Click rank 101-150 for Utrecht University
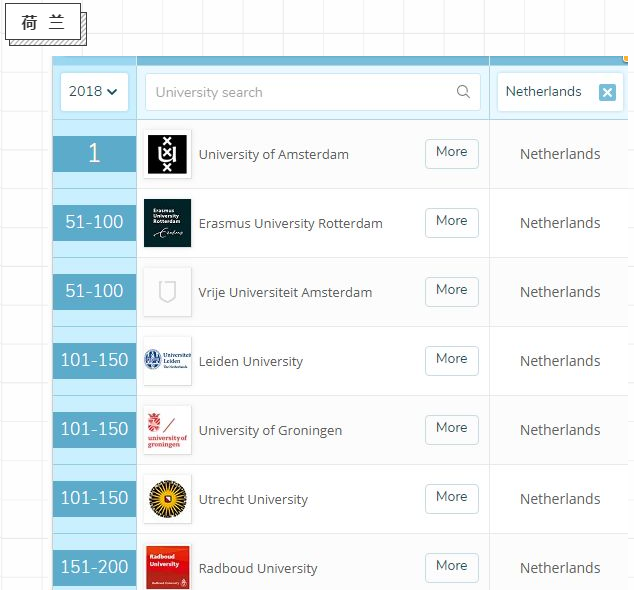634x590 pixels. coord(94,498)
